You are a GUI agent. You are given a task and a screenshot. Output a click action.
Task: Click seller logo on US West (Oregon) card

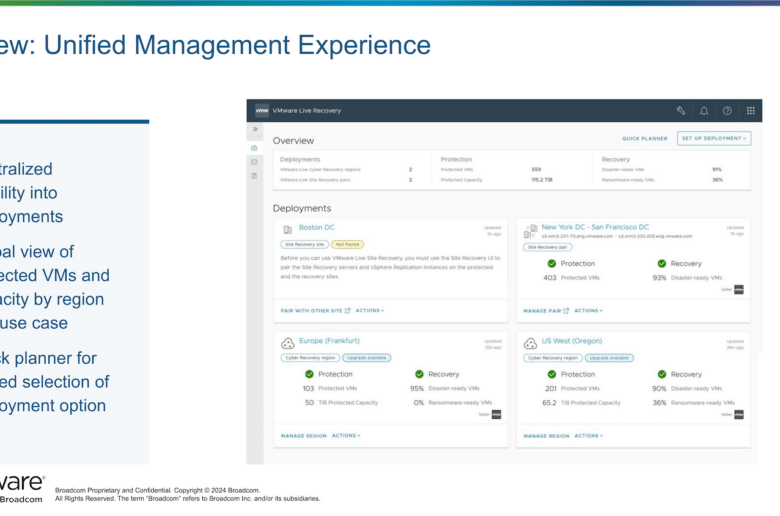pyautogui.click(x=739, y=414)
